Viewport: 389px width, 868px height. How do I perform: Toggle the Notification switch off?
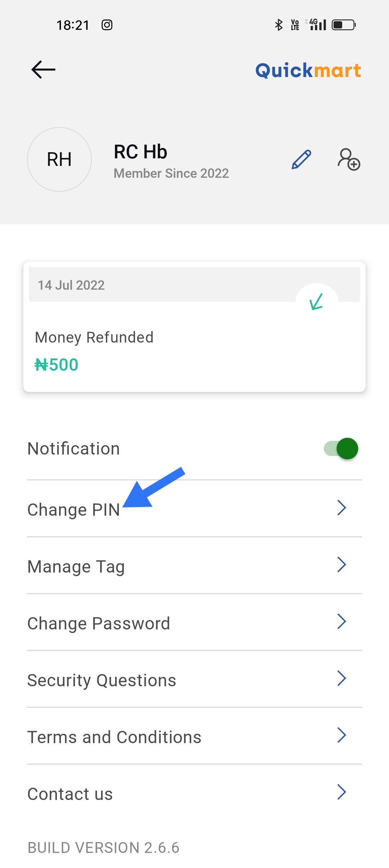click(x=341, y=449)
